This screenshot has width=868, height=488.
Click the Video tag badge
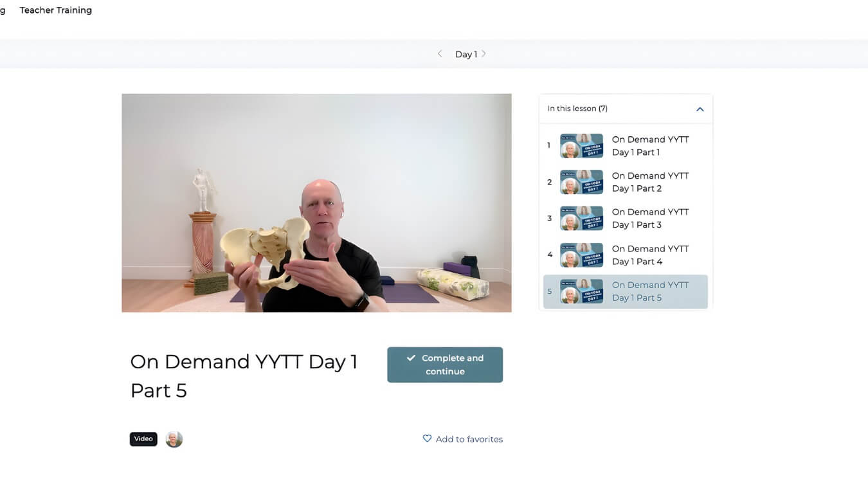coord(143,439)
